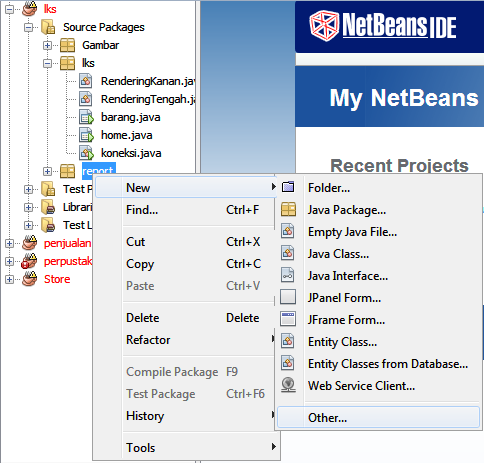This screenshot has width=484, height=463.
Task: Click the home.java form file icon
Action: (x=86, y=135)
